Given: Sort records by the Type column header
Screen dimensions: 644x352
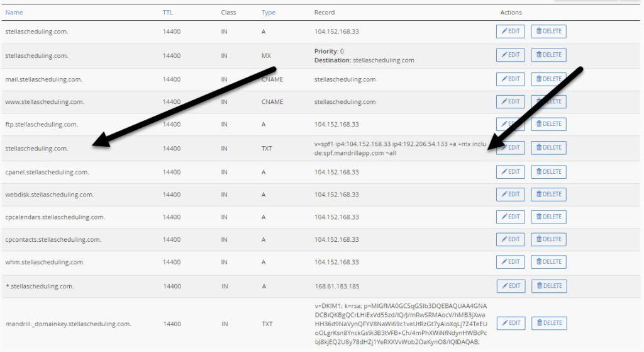Looking at the screenshot, I should click(x=268, y=13).
